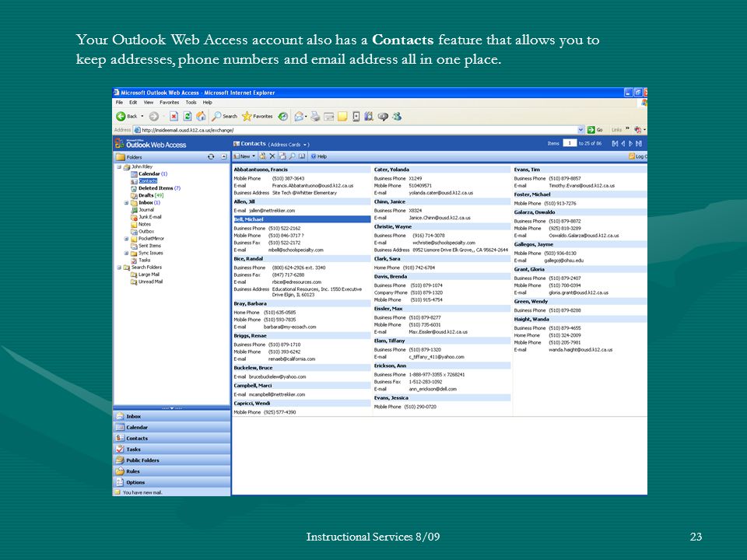This screenshot has width=747, height=560.
Task: Click the Go button beside address bar
Action: (x=595, y=130)
